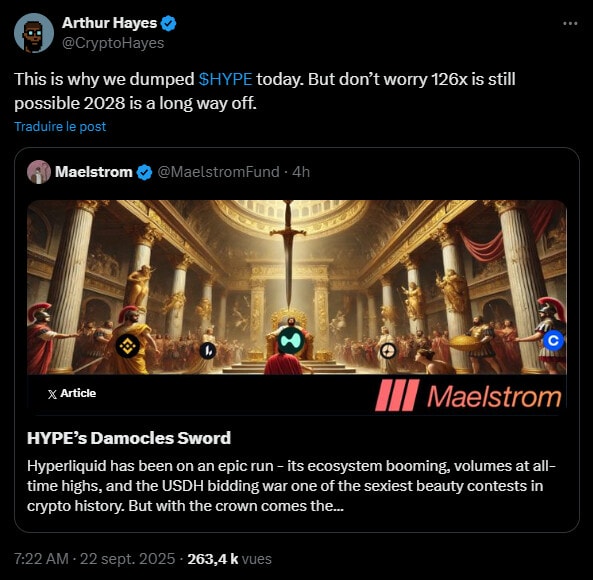The image size is (593, 580).
Task: Click the three-dot more options icon
Action: [570, 23]
